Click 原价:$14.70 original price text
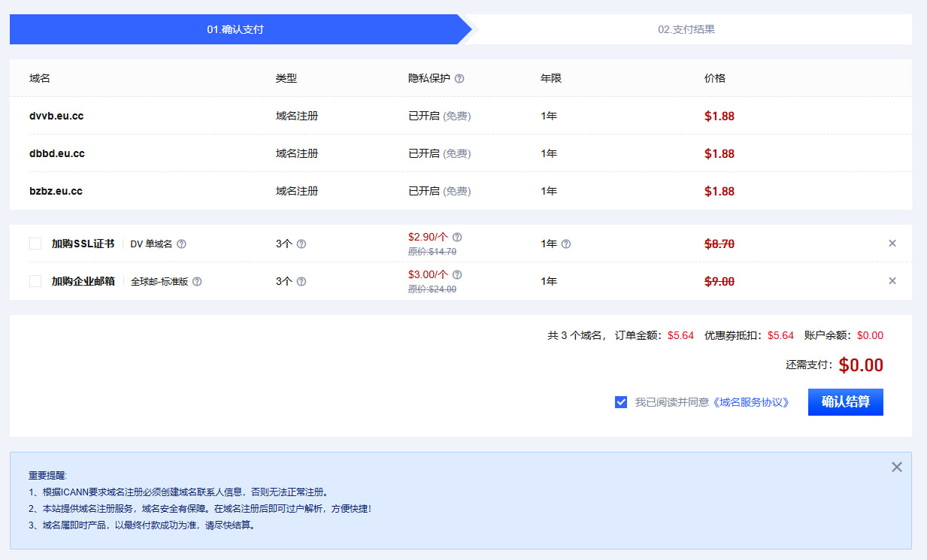Screen dimensions: 927x560 pos(432,252)
